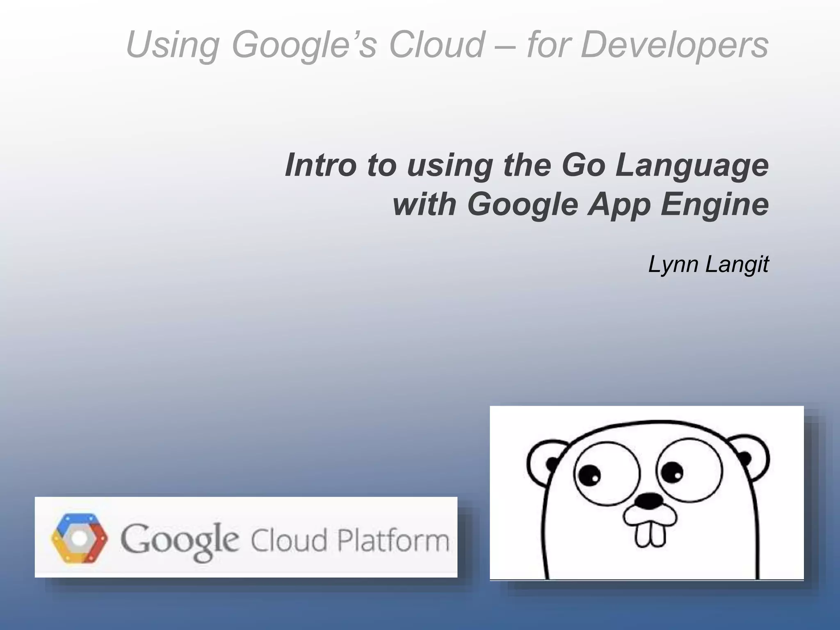Click the 'with Google App Engine' line
Viewport: 840px width, 630px height.
tap(580, 204)
